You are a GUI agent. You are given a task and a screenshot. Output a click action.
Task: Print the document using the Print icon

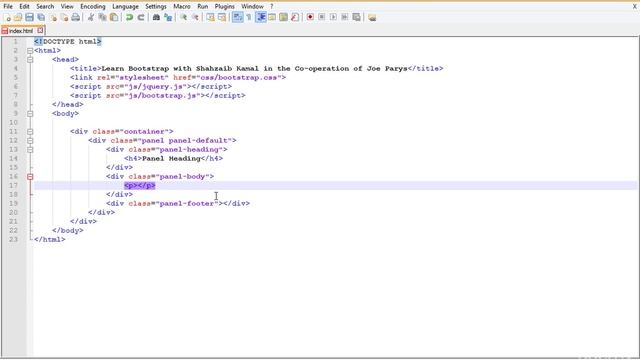point(76,17)
